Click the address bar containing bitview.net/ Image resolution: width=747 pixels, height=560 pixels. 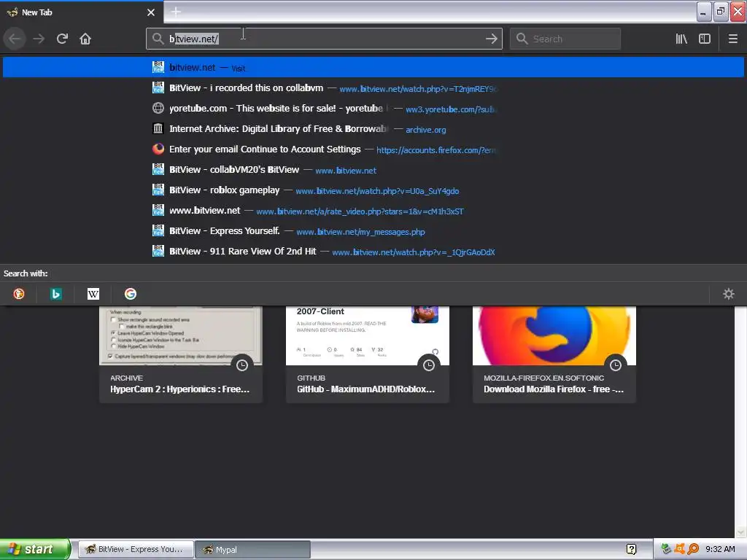pyautogui.click(x=324, y=39)
